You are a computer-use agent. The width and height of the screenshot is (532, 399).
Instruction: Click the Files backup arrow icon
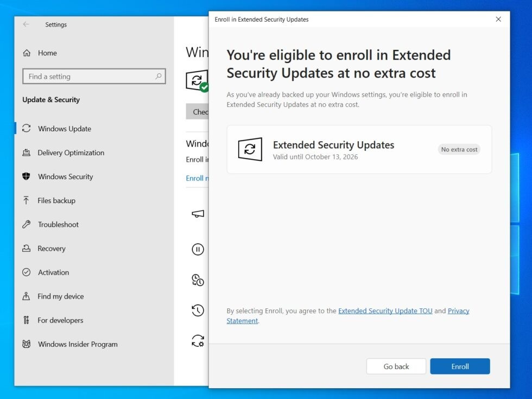pos(26,200)
